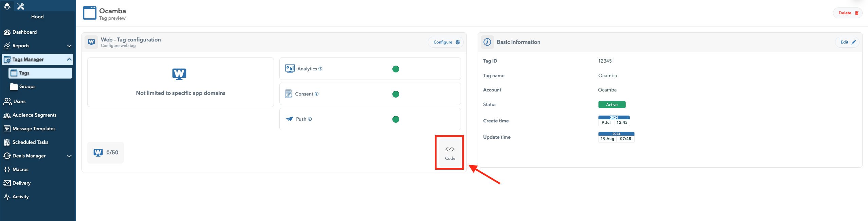Toggle the Analytics green status indicator
The height and width of the screenshot is (221, 868).
point(396,69)
